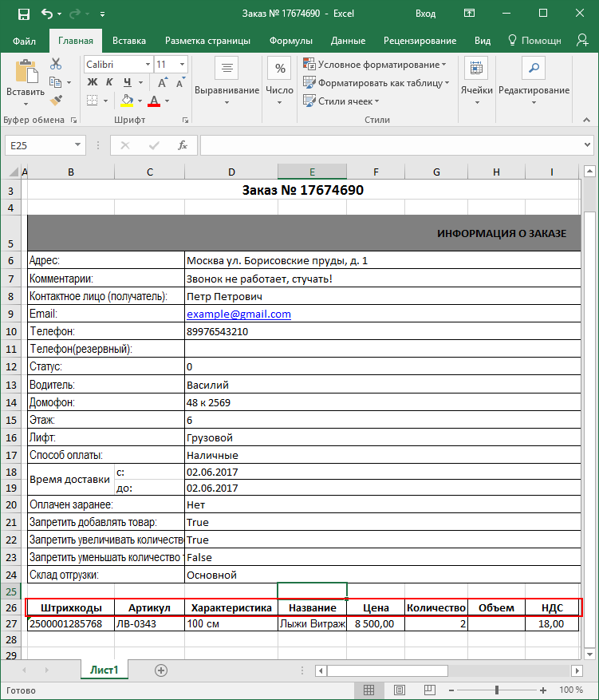Launch the Шрифт font dialog launcher
The image size is (599, 700).
coord(185,120)
